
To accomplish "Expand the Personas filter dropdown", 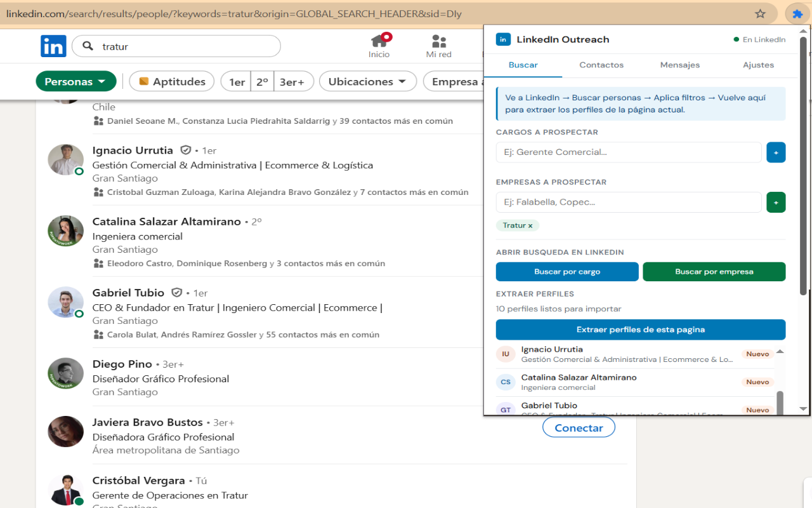I will pos(76,81).
